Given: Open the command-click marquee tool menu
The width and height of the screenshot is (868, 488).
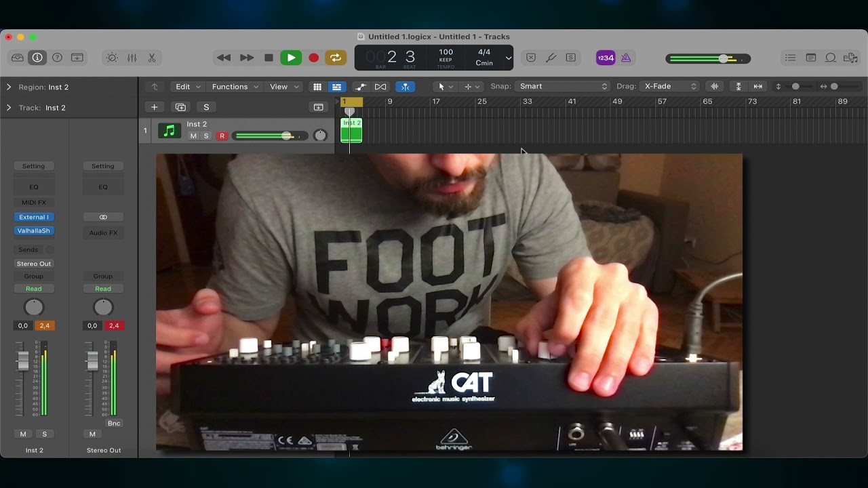Looking at the screenshot, I should pyautogui.click(x=471, y=87).
